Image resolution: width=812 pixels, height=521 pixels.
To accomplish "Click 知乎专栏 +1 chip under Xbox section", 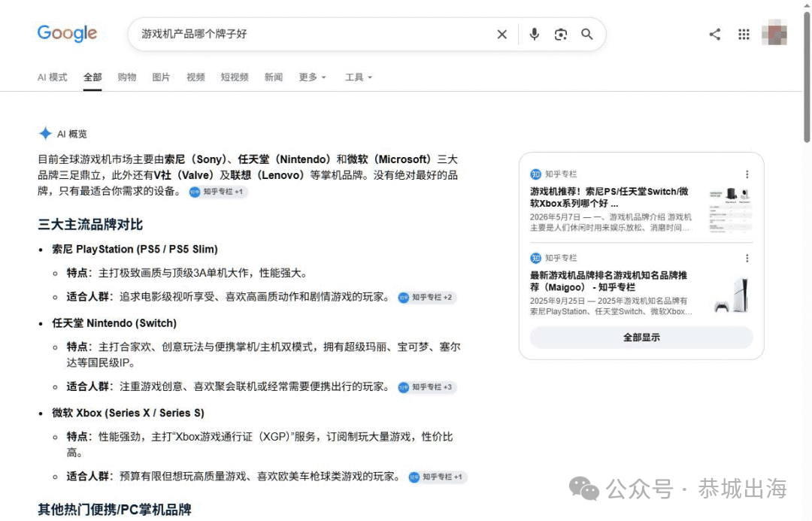I will tap(438, 477).
